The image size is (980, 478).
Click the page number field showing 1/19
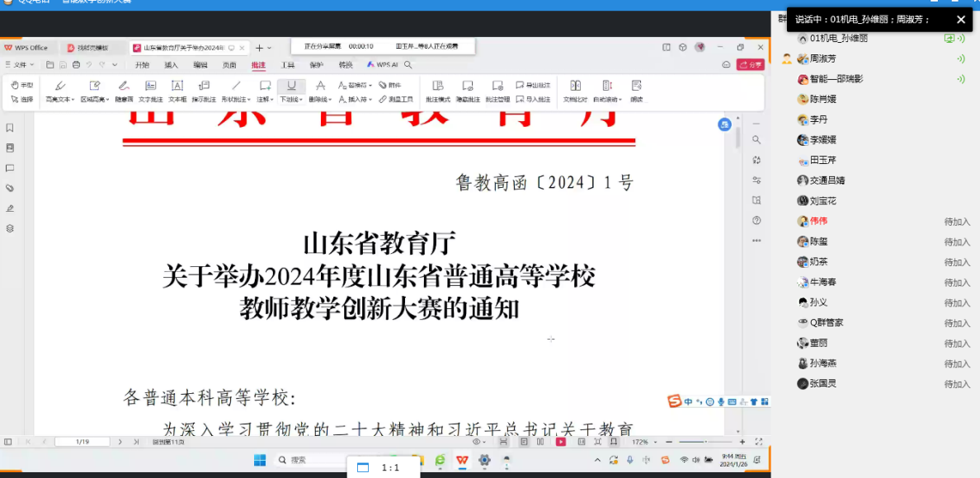(x=82, y=442)
